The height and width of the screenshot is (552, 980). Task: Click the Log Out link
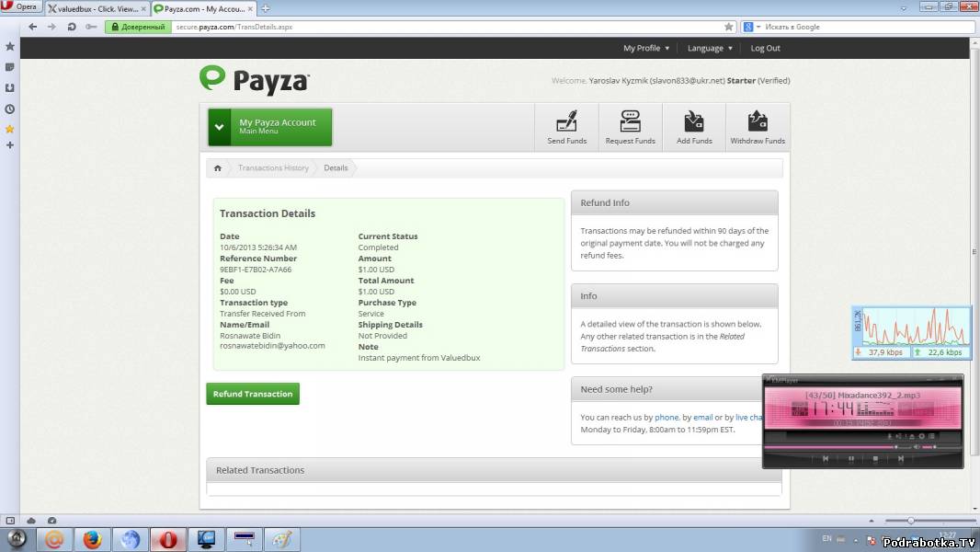[x=765, y=48]
